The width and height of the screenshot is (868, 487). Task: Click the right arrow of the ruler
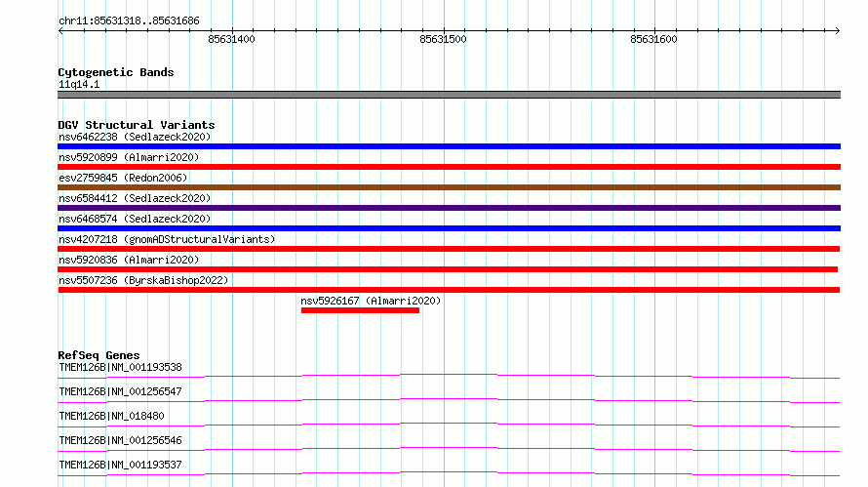(x=837, y=30)
